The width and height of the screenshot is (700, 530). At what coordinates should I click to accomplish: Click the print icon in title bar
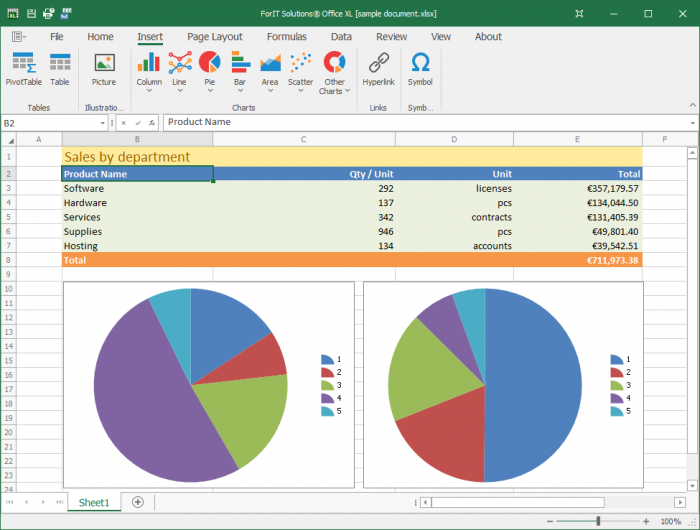pos(47,14)
